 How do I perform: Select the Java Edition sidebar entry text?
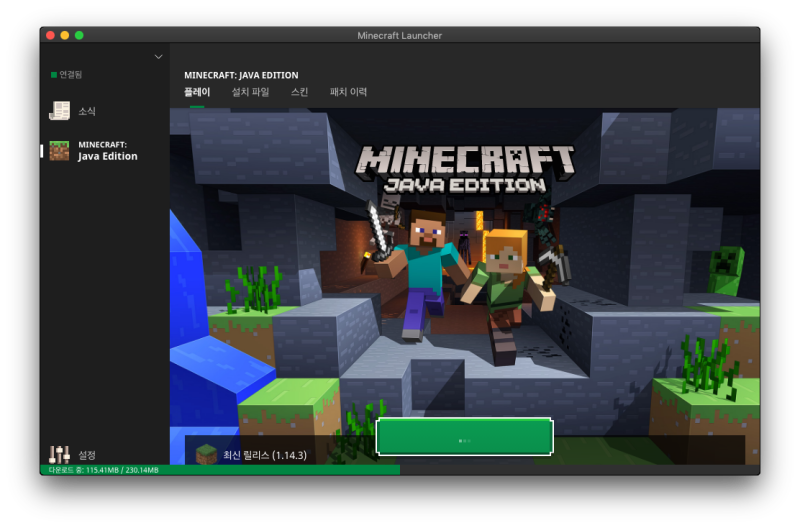point(108,151)
